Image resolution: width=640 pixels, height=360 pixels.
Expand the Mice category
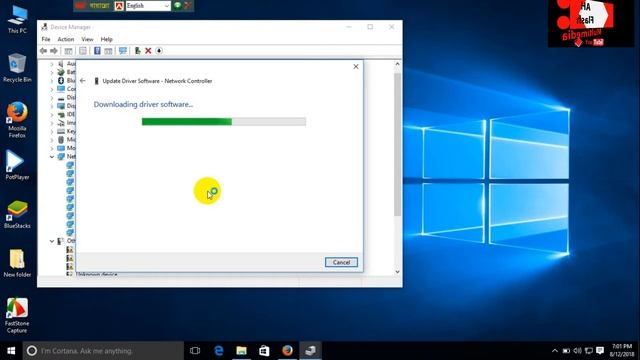pos(52,140)
